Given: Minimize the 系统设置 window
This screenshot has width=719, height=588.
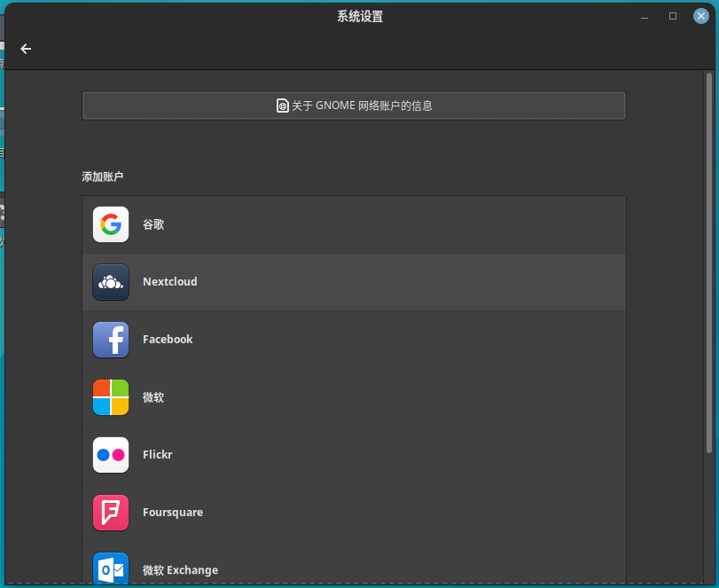Looking at the screenshot, I should [x=645, y=16].
